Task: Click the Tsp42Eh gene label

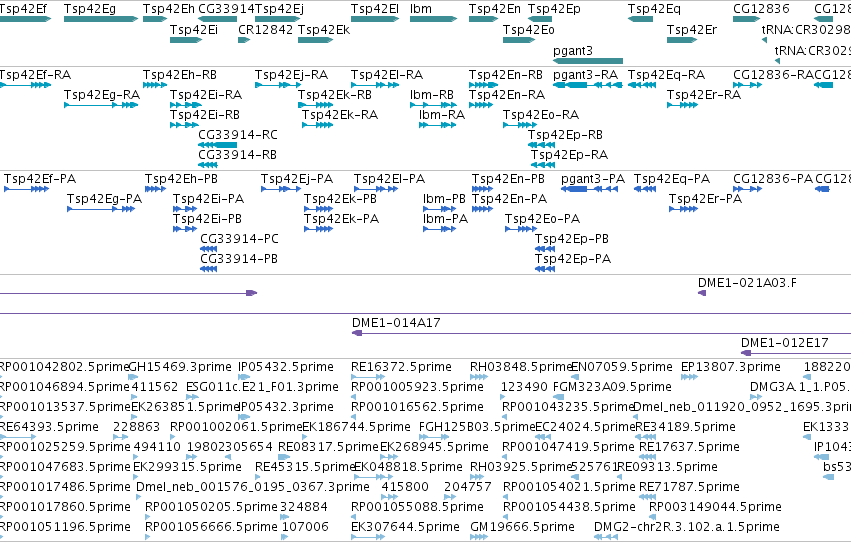Action: [x=169, y=9]
